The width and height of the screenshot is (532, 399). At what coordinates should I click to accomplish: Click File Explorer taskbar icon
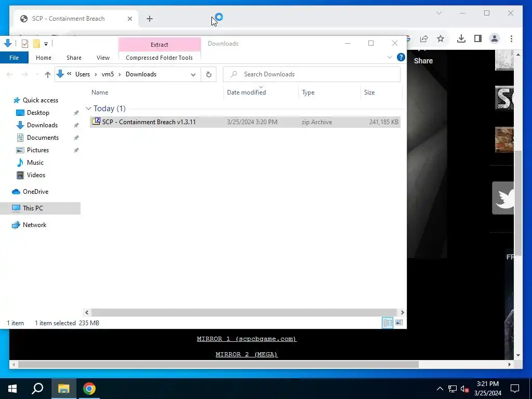click(x=63, y=389)
